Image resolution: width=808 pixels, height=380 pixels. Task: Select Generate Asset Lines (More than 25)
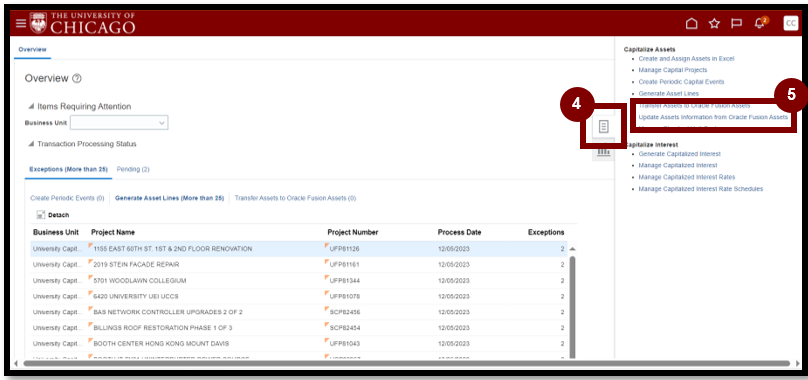[170, 198]
